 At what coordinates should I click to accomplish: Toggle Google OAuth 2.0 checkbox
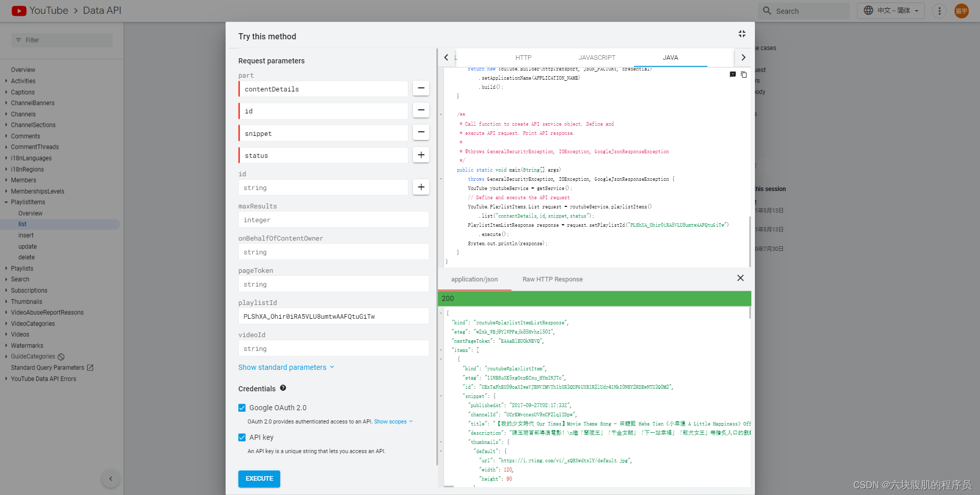click(242, 408)
